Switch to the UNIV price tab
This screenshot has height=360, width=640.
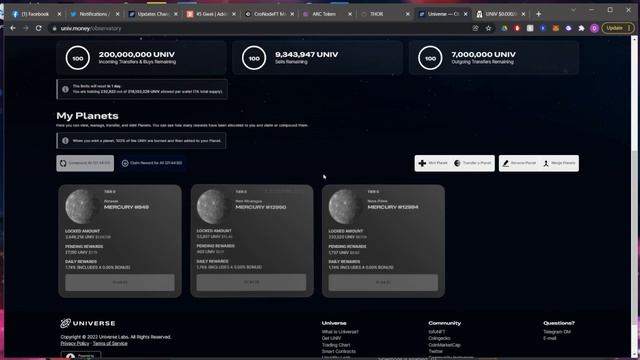pyautogui.click(x=501, y=14)
